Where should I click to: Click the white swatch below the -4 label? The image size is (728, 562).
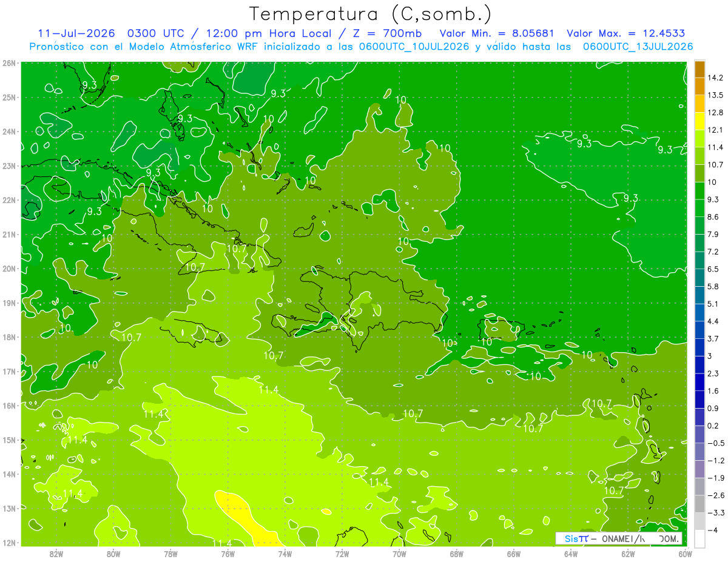[699, 538]
